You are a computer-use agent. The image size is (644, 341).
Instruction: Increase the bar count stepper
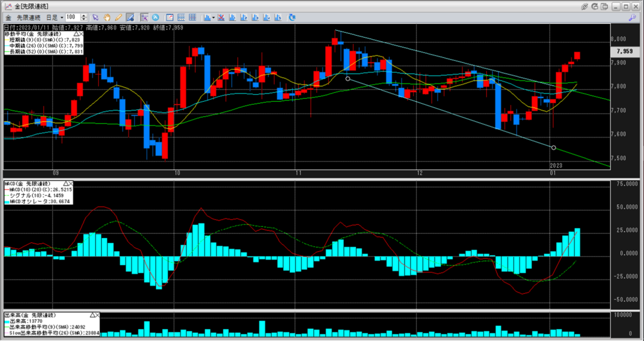(84, 16)
